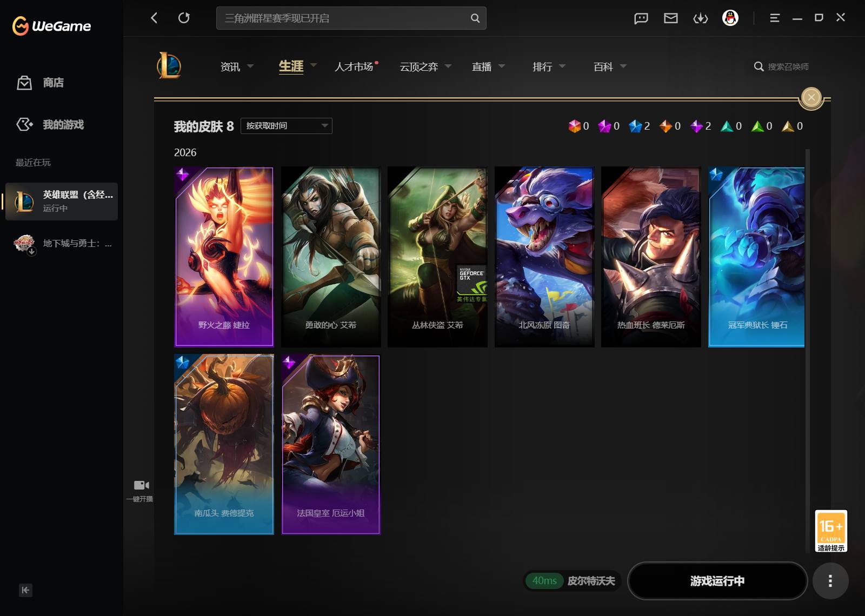Image resolution: width=865 pixels, height=616 pixels.
Task: Expand the 生涯 menu arrow
Action: coord(314,65)
